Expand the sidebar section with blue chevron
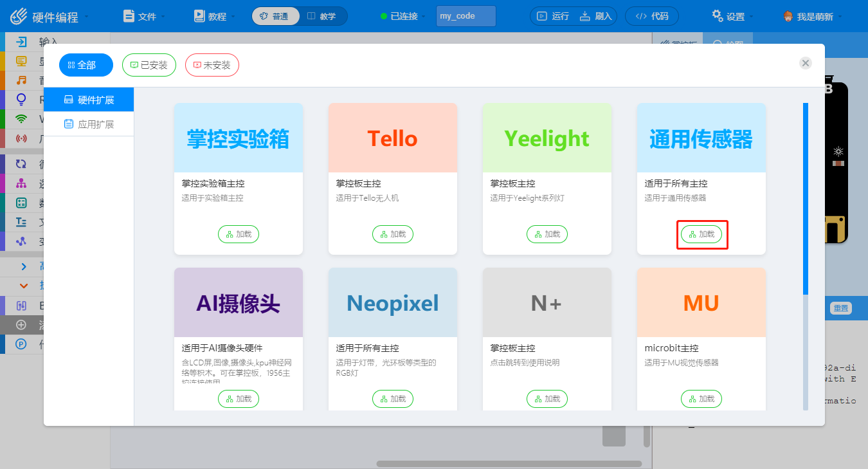The image size is (868, 469). [24, 266]
